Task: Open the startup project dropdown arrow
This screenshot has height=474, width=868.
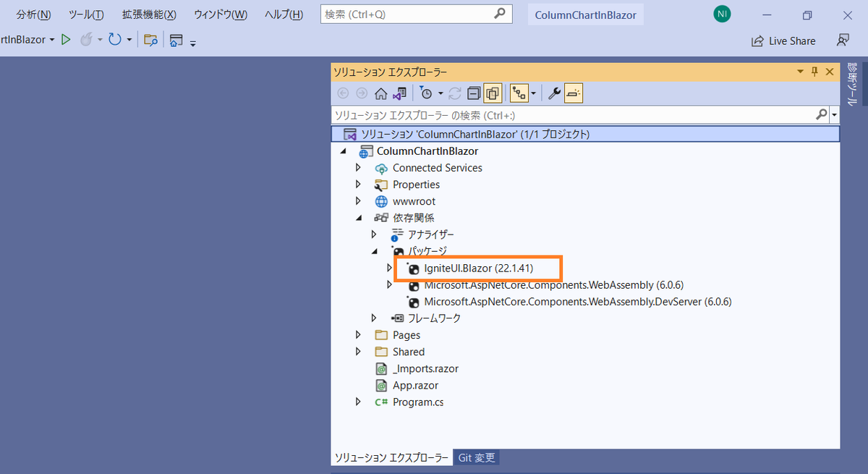Action: 52,40
